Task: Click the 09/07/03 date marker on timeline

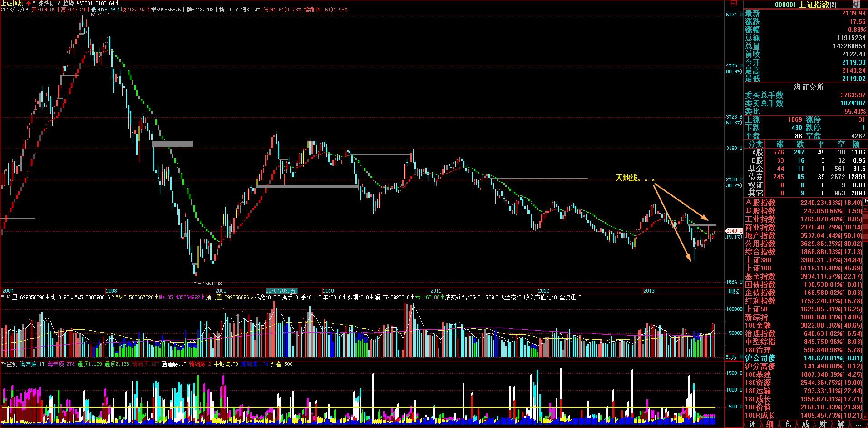Action: [281, 291]
